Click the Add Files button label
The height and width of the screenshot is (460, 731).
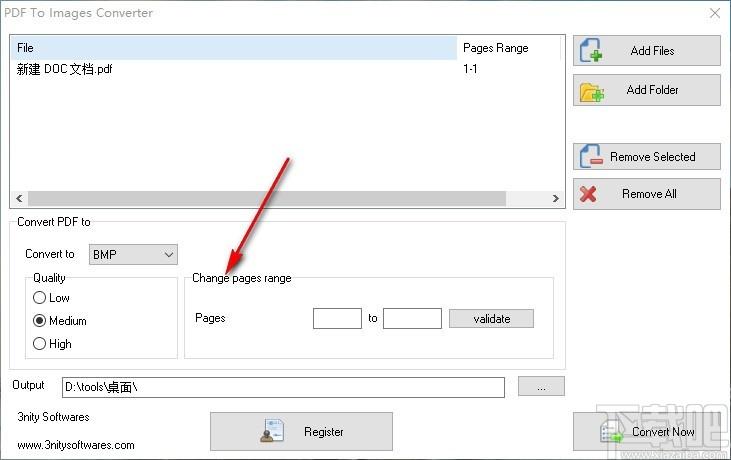pyautogui.click(x=652, y=51)
